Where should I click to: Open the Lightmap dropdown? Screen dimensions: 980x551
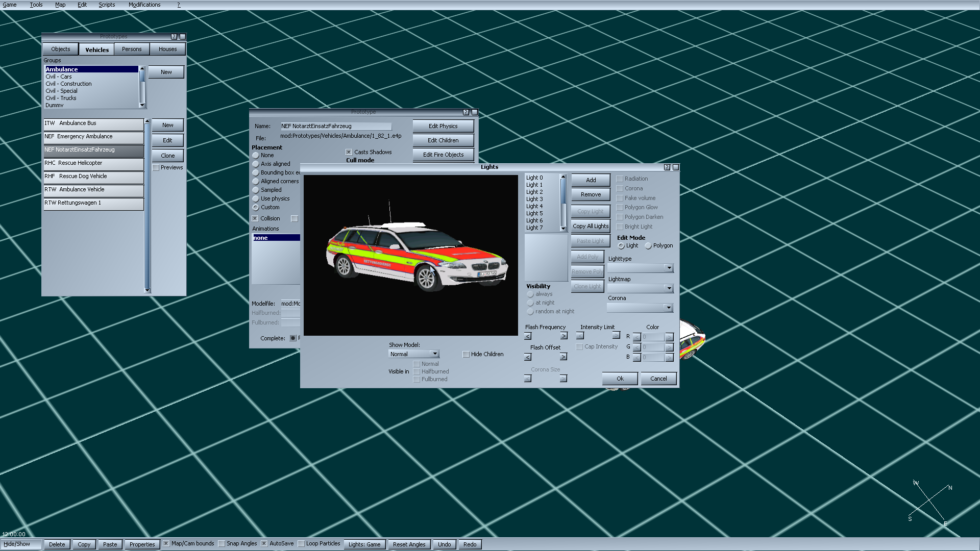669,289
